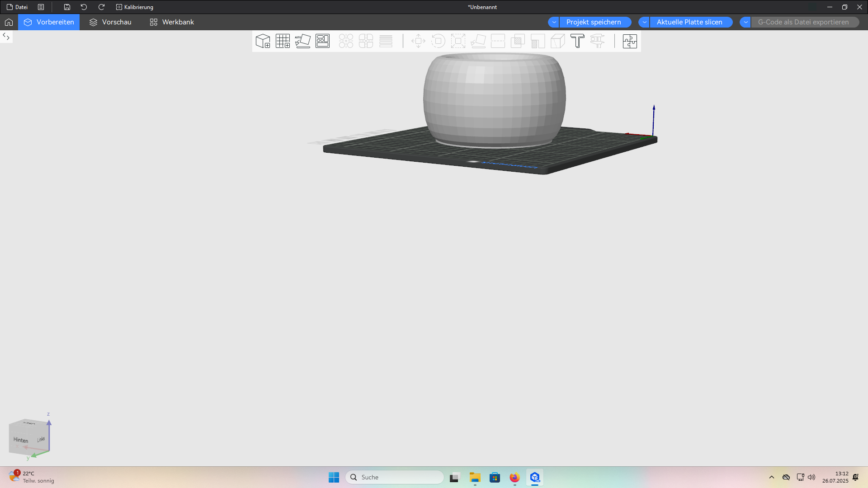This screenshot has height=488, width=868.
Task: Add a new build plate
Action: point(283,41)
